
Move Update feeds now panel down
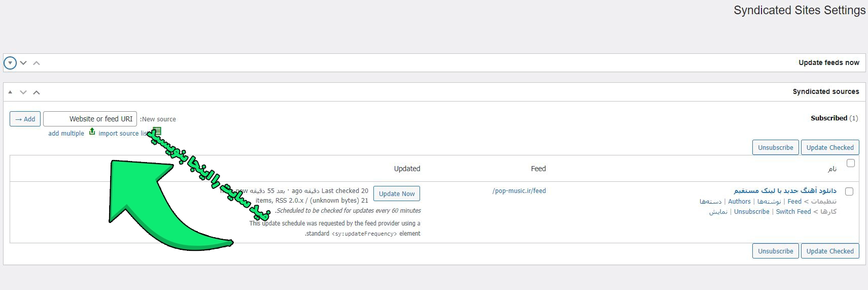coord(23,63)
